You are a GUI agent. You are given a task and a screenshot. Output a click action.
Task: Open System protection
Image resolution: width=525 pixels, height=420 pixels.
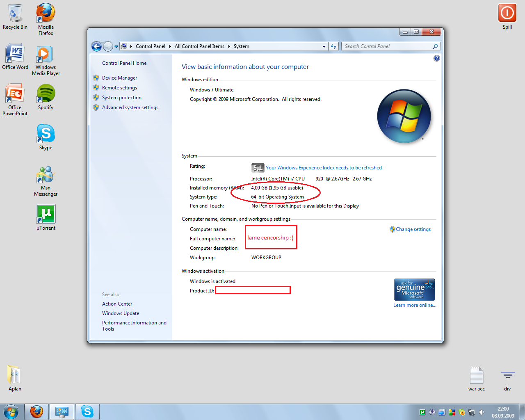point(122,98)
